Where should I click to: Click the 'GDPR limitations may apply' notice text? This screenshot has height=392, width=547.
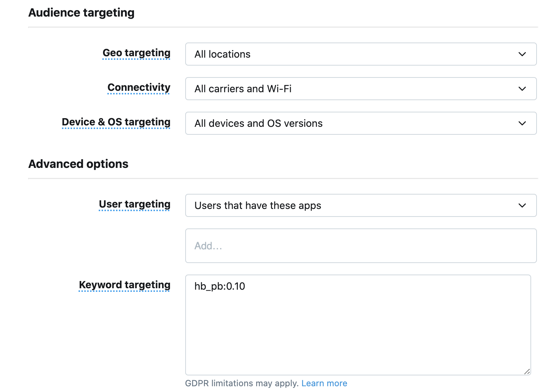(x=241, y=383)
